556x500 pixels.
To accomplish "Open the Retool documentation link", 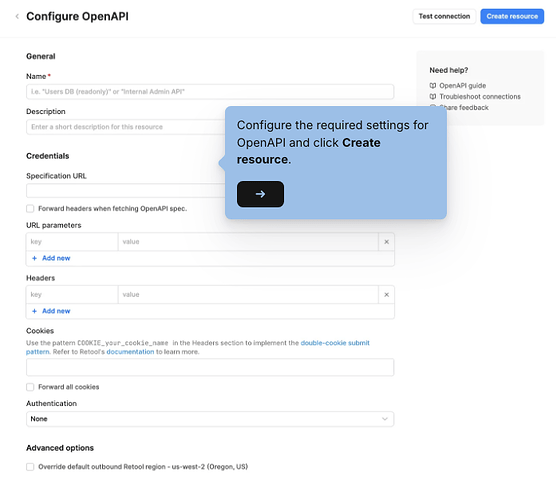I will 130,352.
